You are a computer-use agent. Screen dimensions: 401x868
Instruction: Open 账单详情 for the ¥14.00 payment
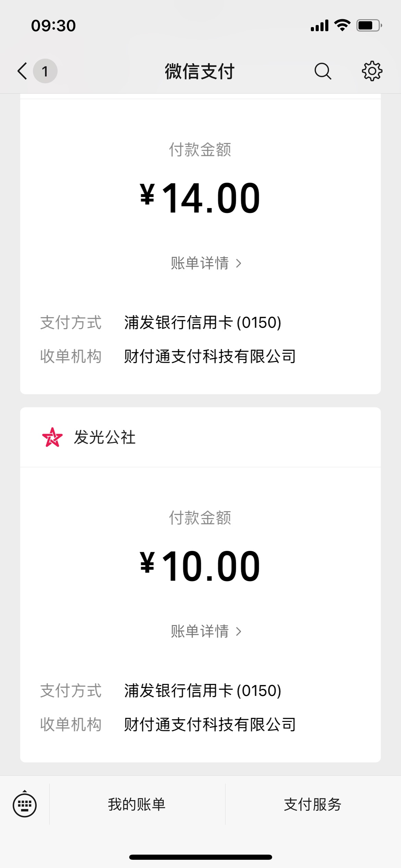click(206, 263)
